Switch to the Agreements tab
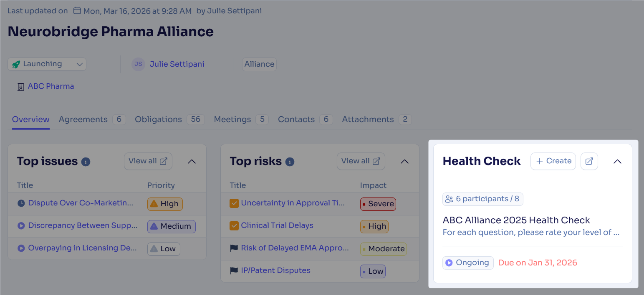 coord(83,120)
